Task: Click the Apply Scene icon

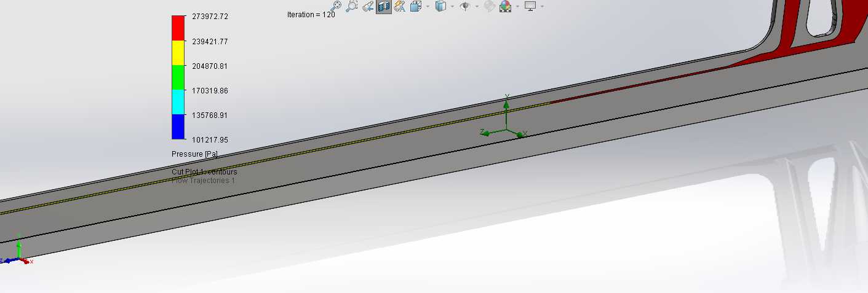Action: 506,6
